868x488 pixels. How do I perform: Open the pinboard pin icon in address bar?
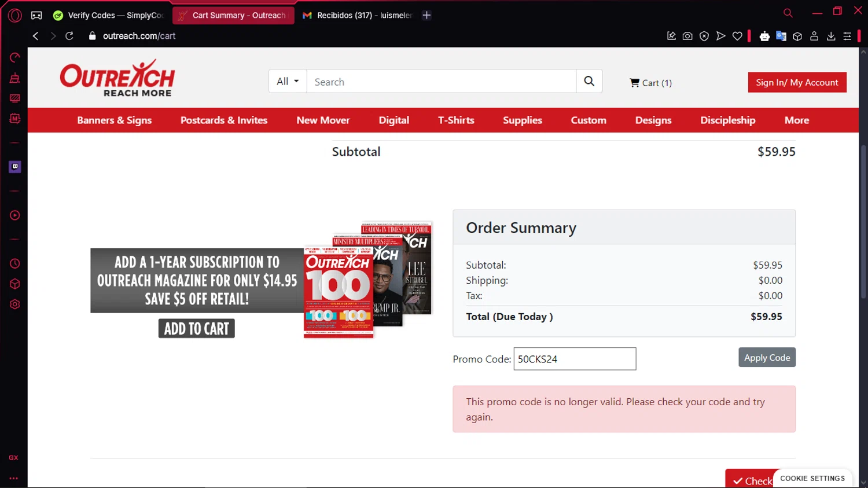pyautogui.click(x=671, y=36)
